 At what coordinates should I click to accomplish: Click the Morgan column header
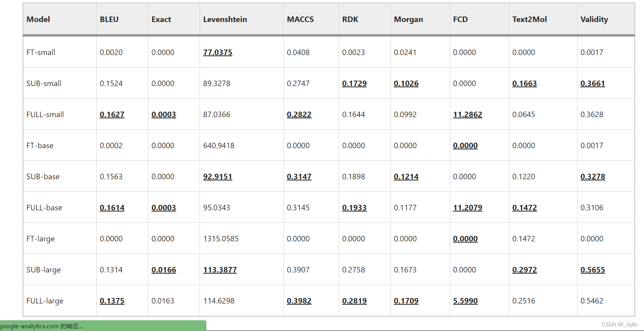click(x=409, y=19)
